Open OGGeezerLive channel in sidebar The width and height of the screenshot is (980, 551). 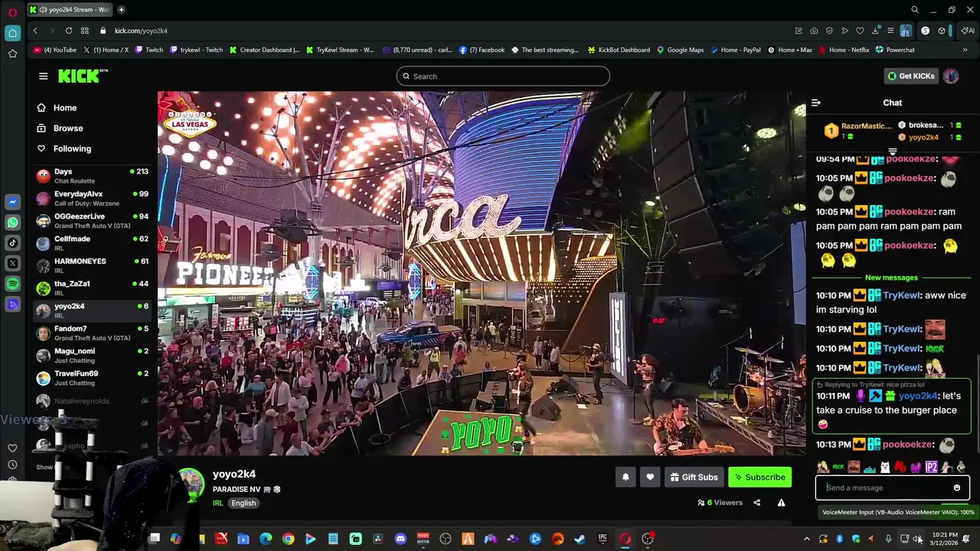(92, 220)
